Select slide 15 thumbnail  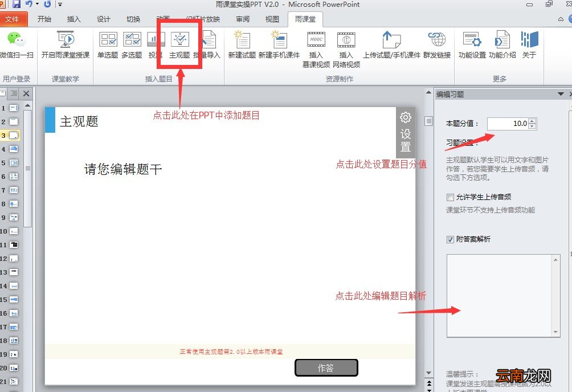tap(14, 300)
